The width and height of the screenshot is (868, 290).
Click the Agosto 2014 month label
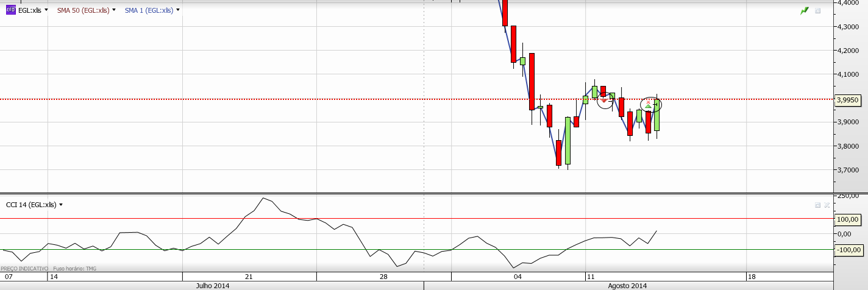[x=628, y=285]
